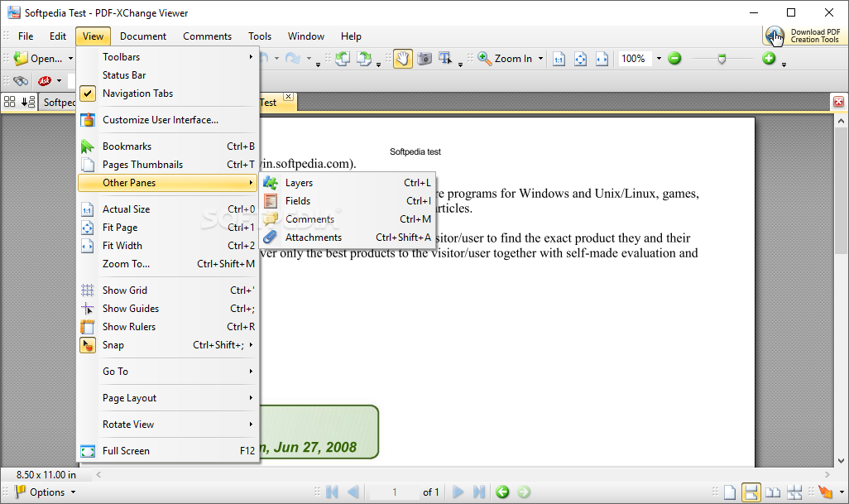Viewport: 849px width, 504px height.
Task: Toggle Show Rulers option
Action: pos(168,327)
